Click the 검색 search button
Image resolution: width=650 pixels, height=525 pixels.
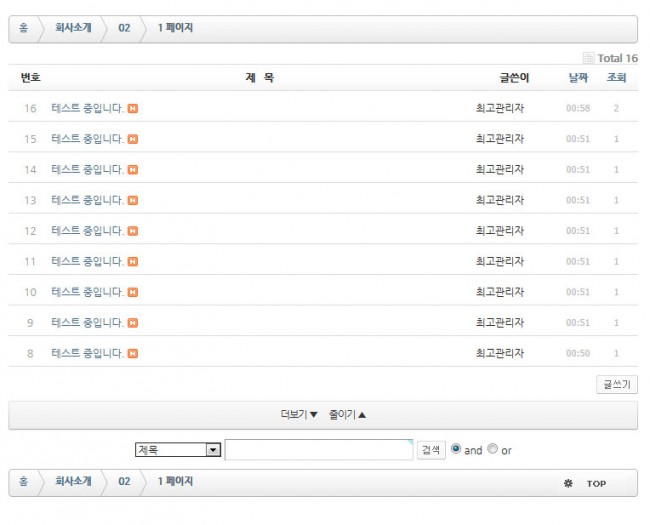pyautogui.click(x=430, y=450)
